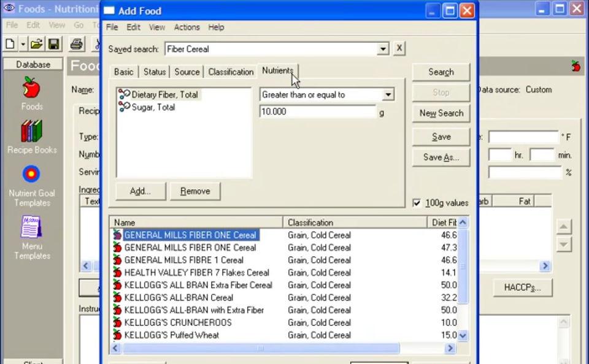Select Dietary Fiber, Total list entry
This screenshot has width=589, height=364.
(165, 94)
